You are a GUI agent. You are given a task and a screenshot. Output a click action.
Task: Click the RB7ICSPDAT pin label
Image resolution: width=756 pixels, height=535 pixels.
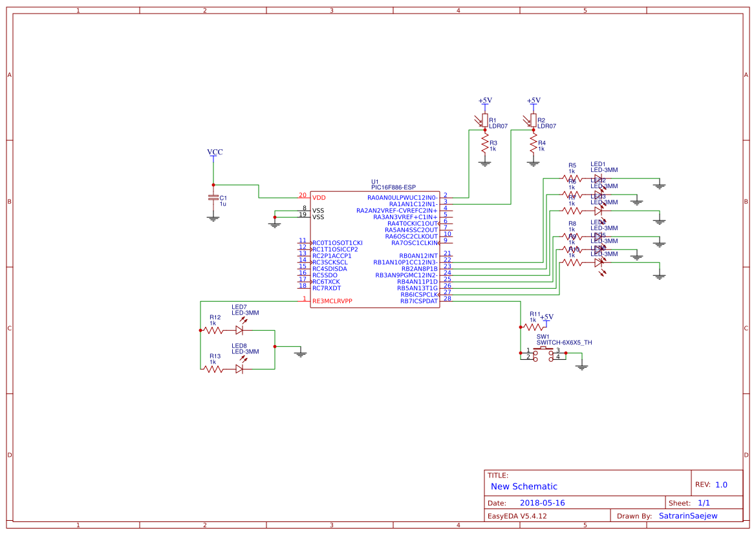(418, 301)
